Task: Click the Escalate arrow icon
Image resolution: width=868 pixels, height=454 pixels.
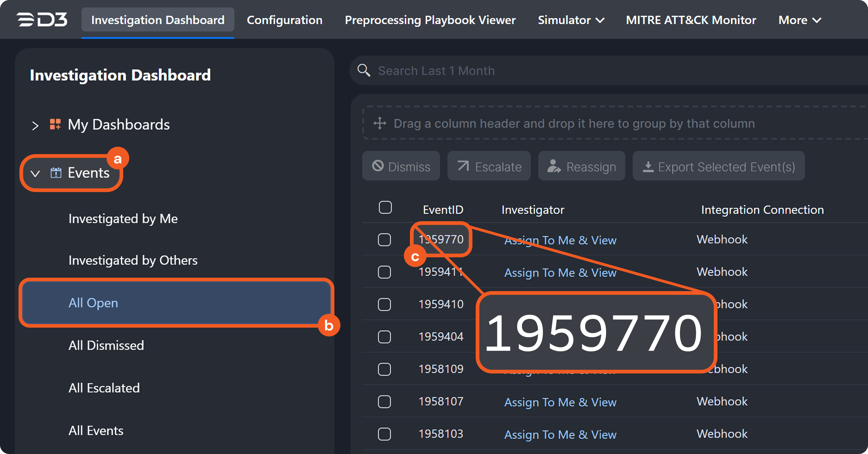Action: [x=463, y=166]
